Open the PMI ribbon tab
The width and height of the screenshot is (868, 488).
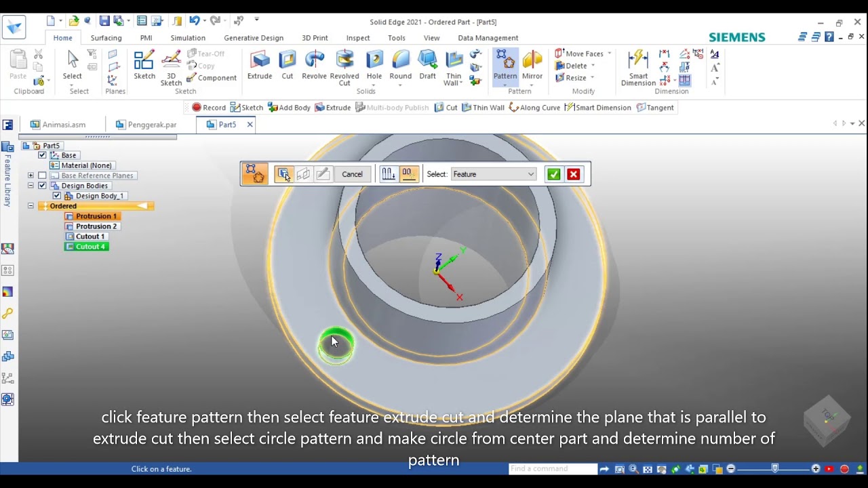pos(146,38)
